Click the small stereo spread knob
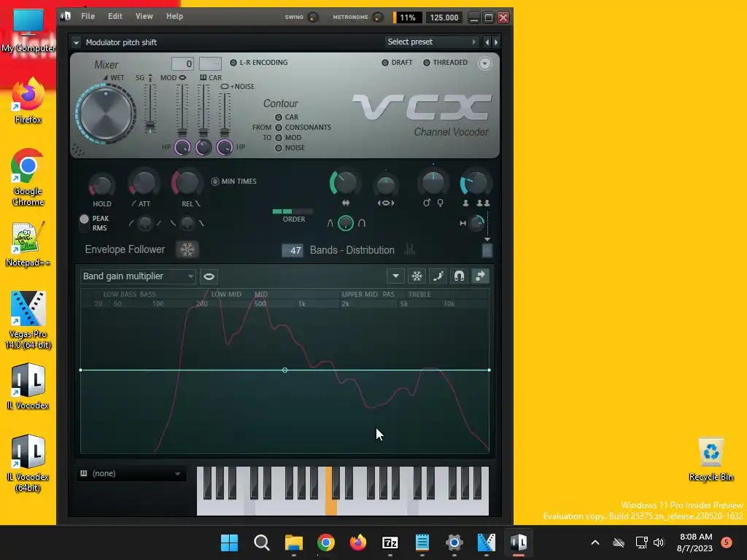This screenshot has height=560, width=747. click(476, 223)
